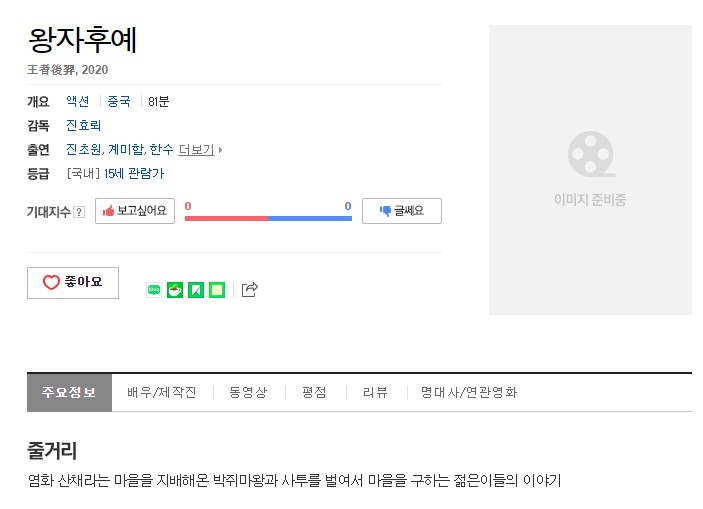Switch to the 동영상 tab
This screenshot has height=509, width=703.
click(248, 392)
